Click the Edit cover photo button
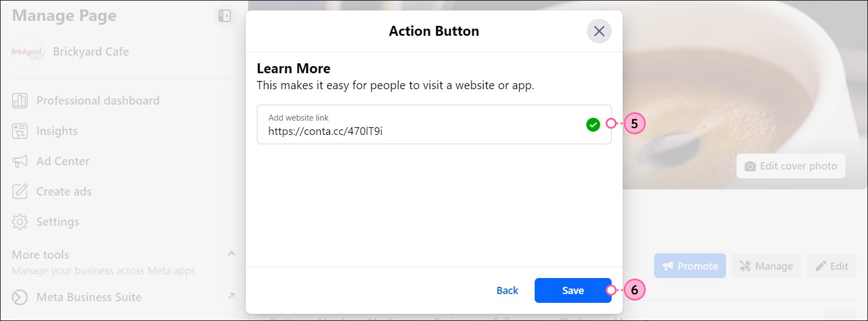Viewport: 868px width, 321px height. (791, 166)
